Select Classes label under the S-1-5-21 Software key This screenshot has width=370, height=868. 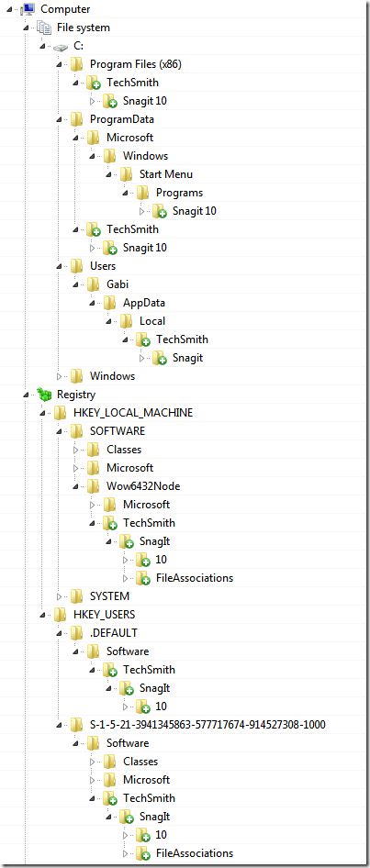point(140,762)
